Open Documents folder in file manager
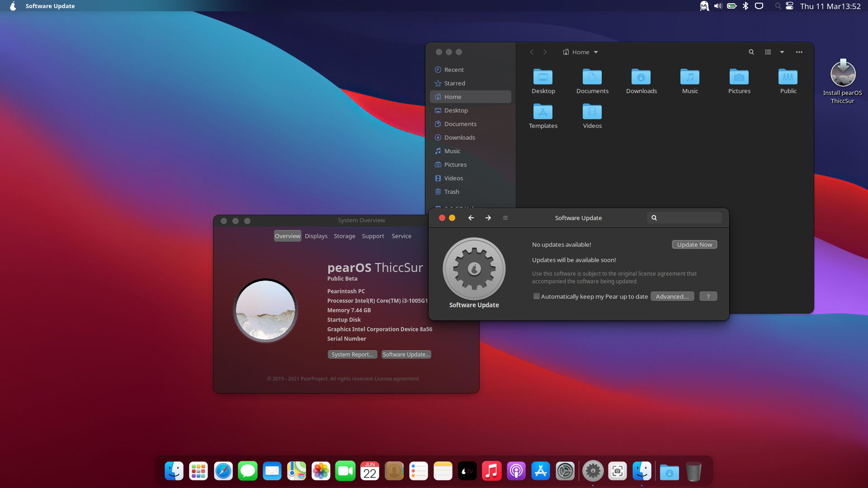This screenshot has width=868, height=488. (x=592, y=81)
